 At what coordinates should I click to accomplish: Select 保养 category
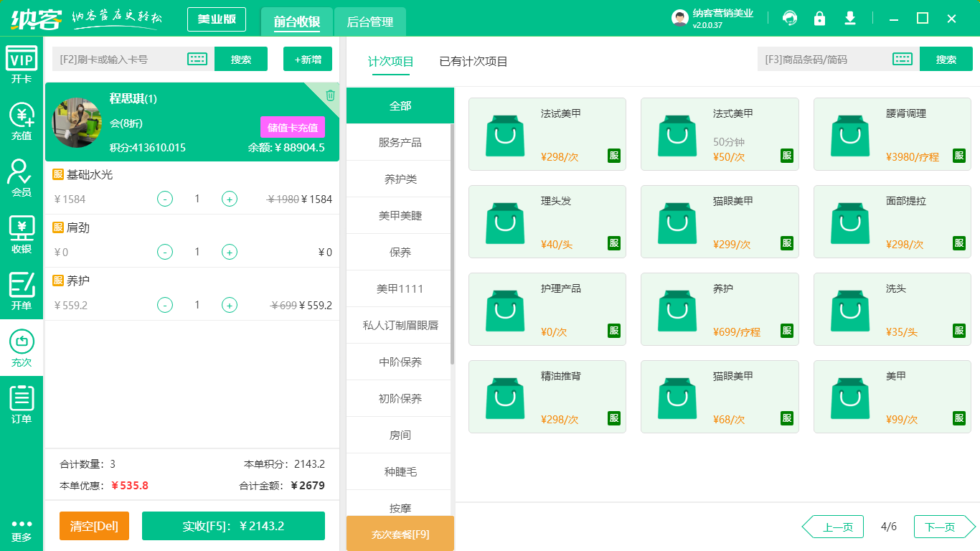(400, 252)
